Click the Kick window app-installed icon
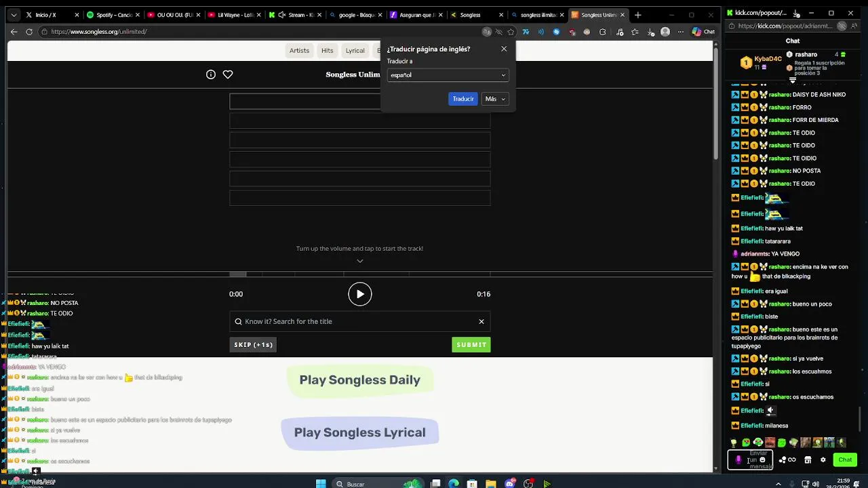 point(796,12)
